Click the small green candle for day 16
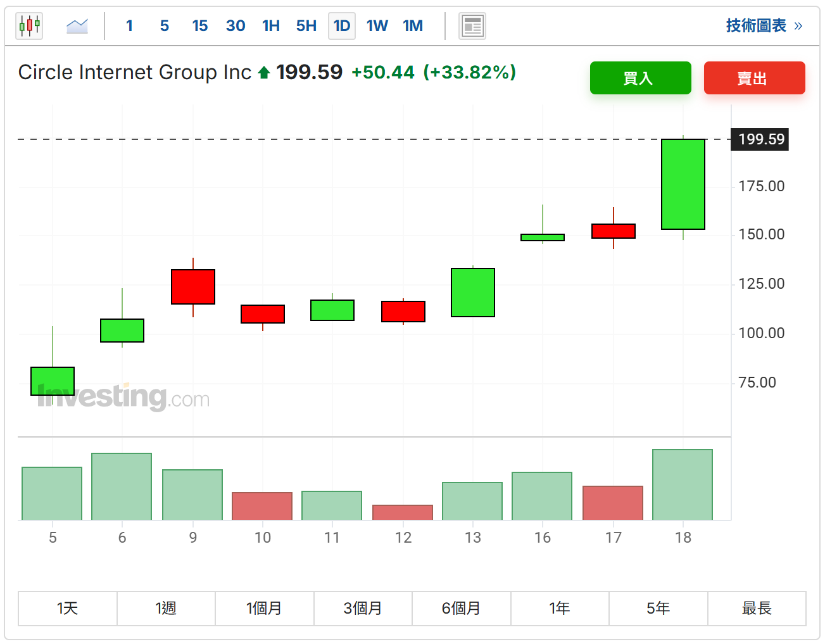 543,237
